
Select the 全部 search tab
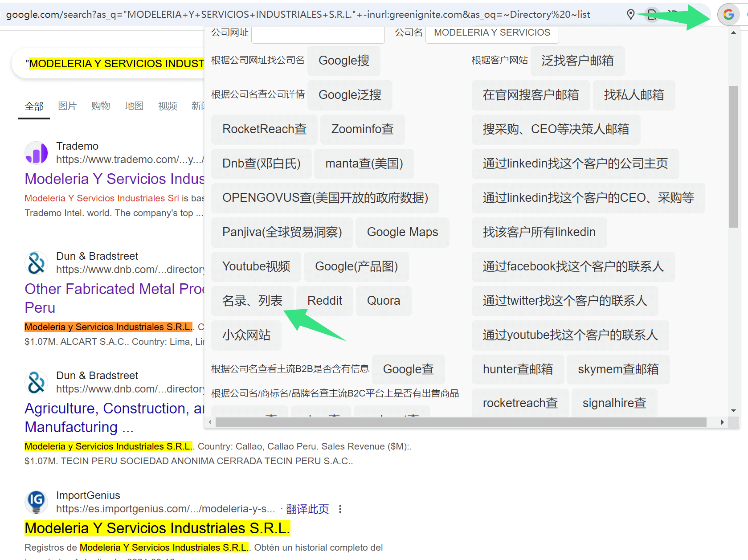(x=34, y=106)
